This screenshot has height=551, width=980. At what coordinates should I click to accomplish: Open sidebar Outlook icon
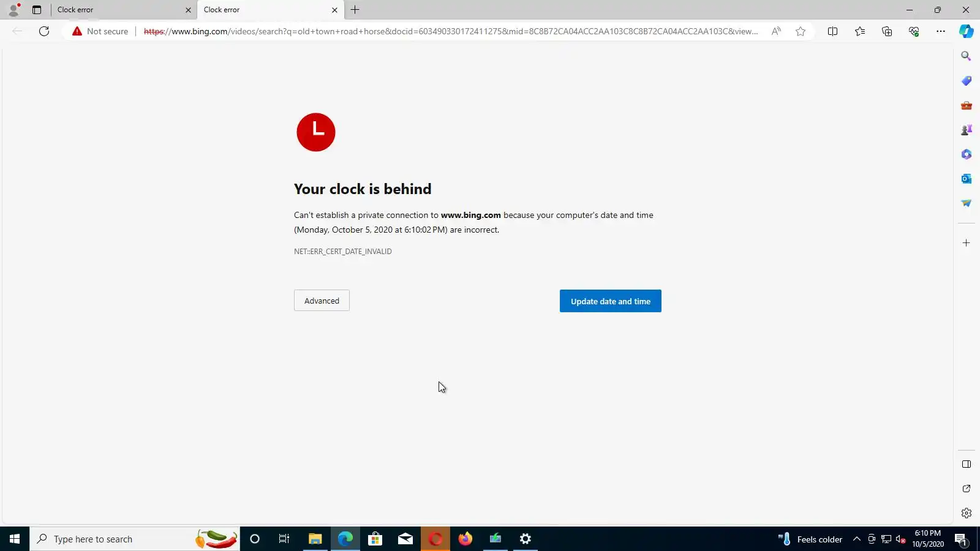click(x=967, y=179)
